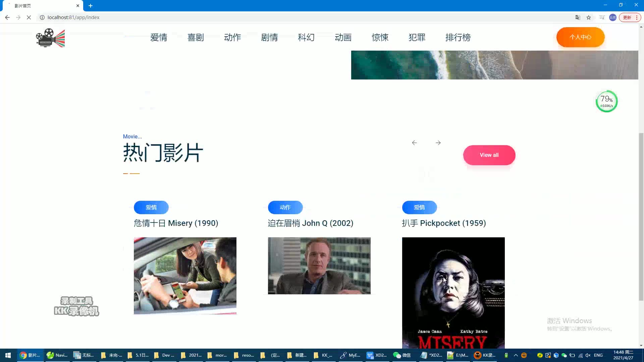
Task: Click thumbnail of 扒手 Pickpocket 1959
Action: pyautogui.click(x=453, y=292)
